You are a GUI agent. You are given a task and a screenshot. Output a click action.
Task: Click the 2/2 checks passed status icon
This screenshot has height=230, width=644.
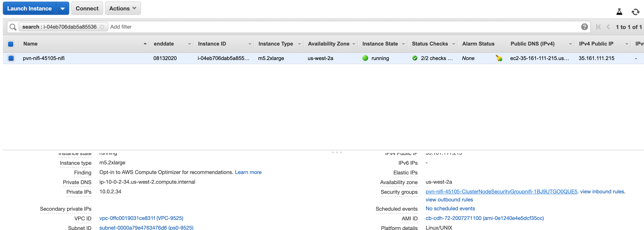click(x=414, y=58)
